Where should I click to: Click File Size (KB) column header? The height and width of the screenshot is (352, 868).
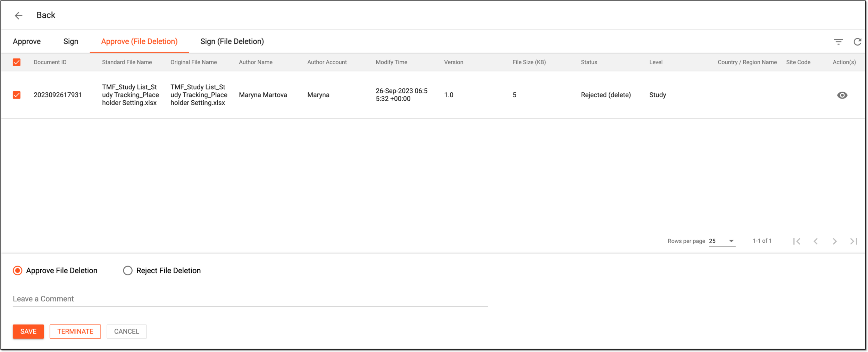(529, 62)
